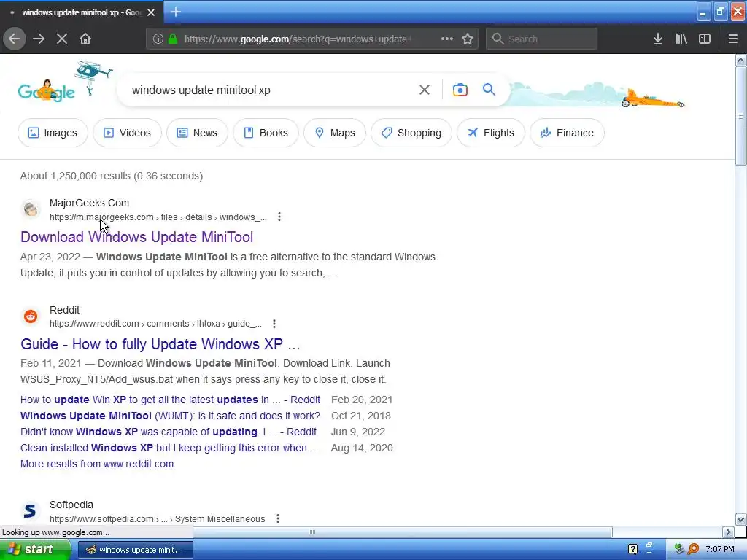
Task: Click the vertical scrollbar down arrow
Action: pos(740,519)
